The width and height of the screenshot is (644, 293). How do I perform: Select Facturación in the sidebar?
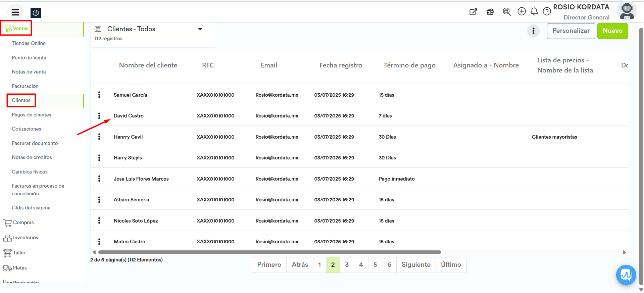point(25,86)
